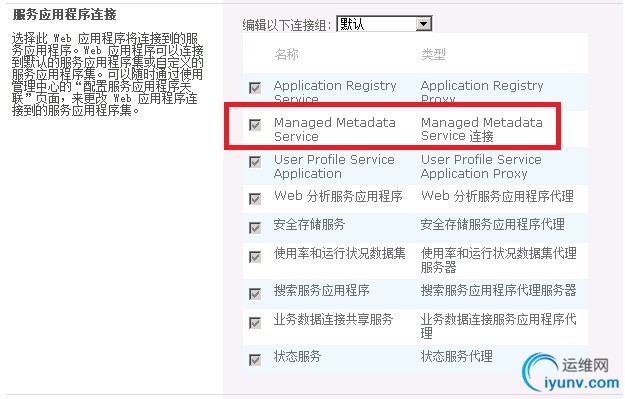The width and height of the screenshot is (625, 399).
Task: Select Managed Metadata Service 连接 type text
Action: [482, 130]
